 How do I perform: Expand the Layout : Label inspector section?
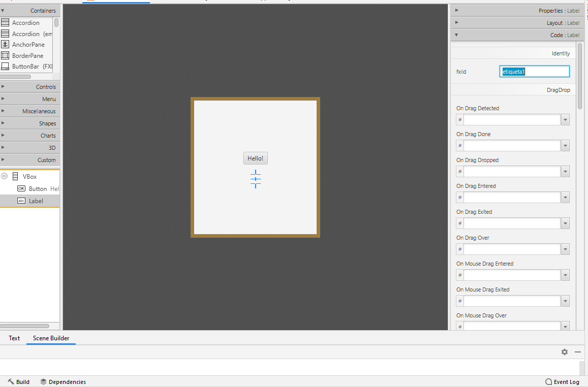click(517, 23)
